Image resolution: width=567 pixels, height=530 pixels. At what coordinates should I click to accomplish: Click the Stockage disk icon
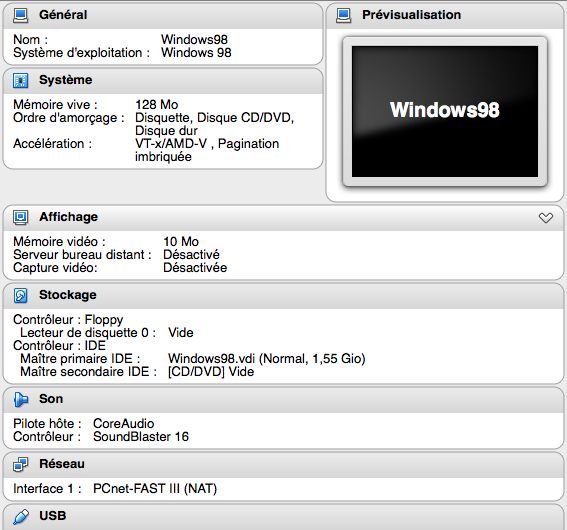pos(20,295)
